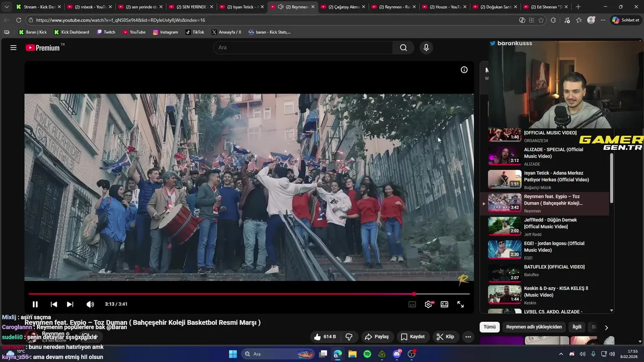Switch to the Houze - YouTube tab
The height and width of the screenshot is (362, 644).
click(x=444, y=7)
